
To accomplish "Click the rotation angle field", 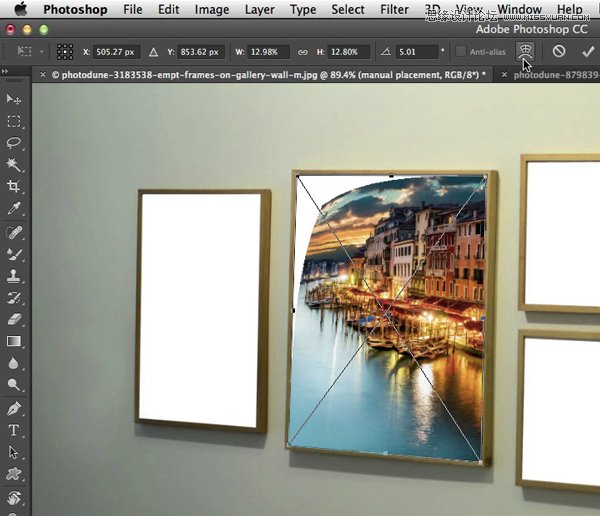I will [416, 52].
